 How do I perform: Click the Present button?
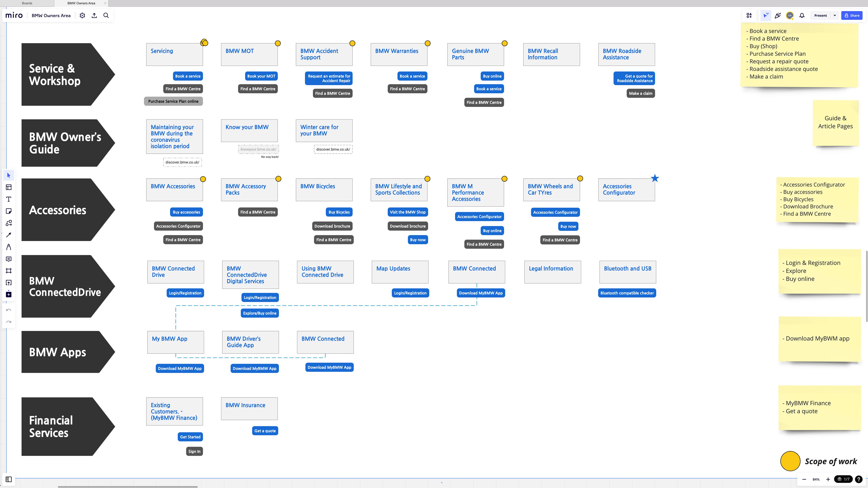(820, 16)
